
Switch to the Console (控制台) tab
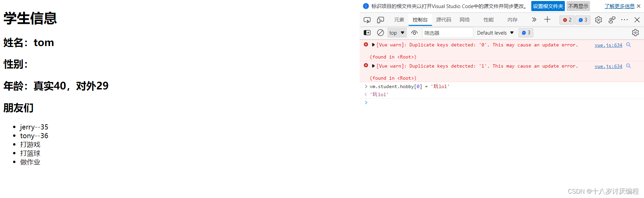(420, 20)
